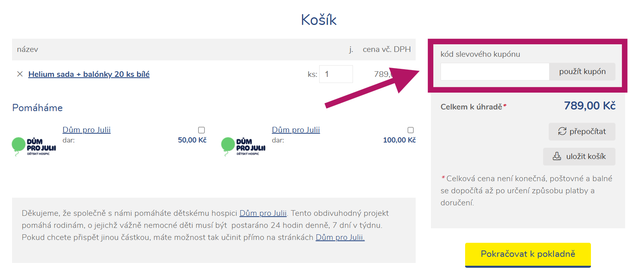Viewport: 644px width, 275px height.
Task: Click the Dům pro Julii logo by 50 Kč
Action: pos(34,147)
